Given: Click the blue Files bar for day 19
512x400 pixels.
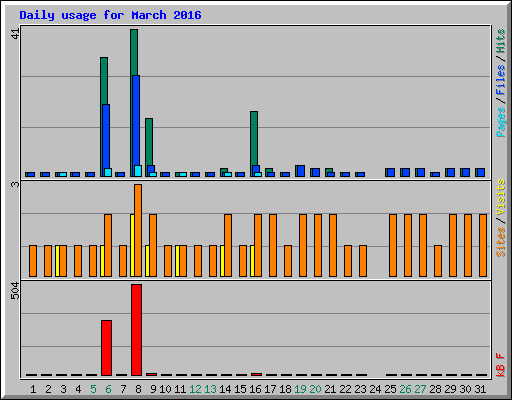Looking at the screenshot, I should point(301,171).
